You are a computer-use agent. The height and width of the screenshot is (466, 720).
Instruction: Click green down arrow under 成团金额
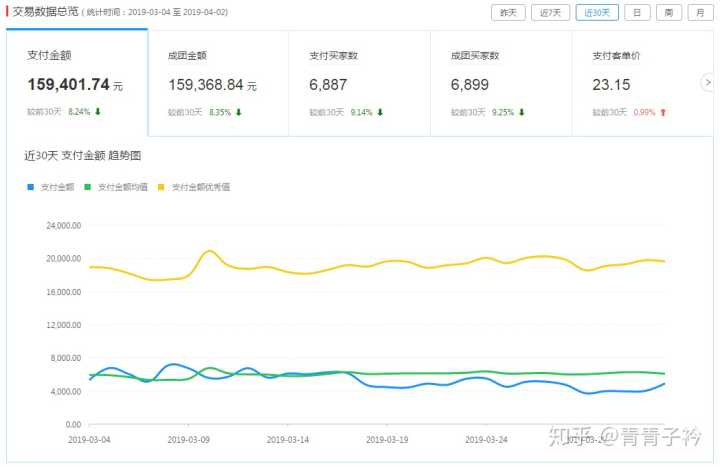point(239,112)
